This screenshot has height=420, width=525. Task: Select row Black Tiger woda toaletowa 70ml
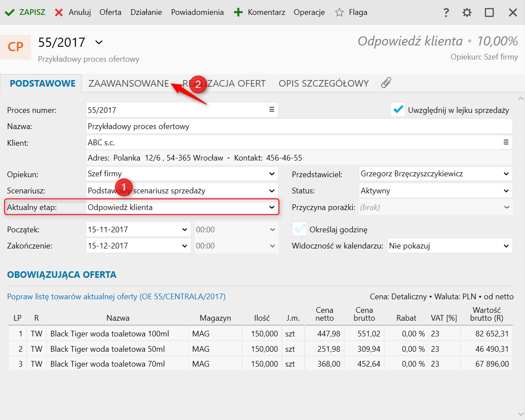(260, 364)
